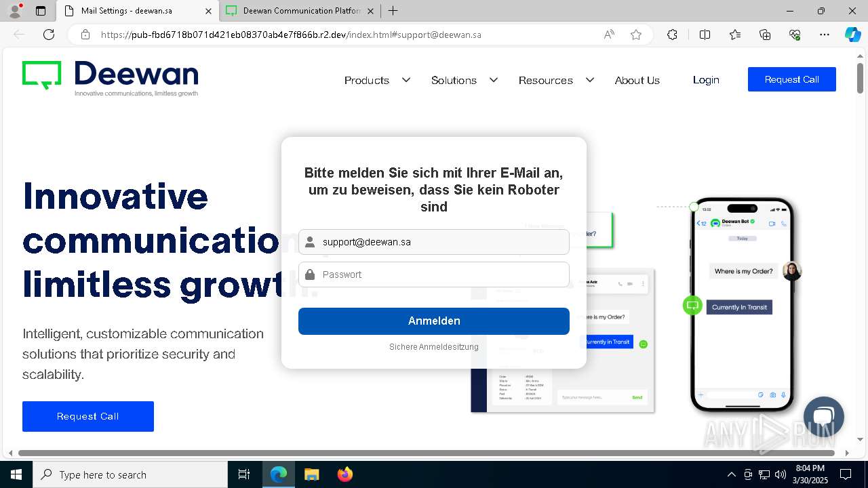Click Request Call under hero text
Viewport: 868px width, 488px height.
pos(88,416)
